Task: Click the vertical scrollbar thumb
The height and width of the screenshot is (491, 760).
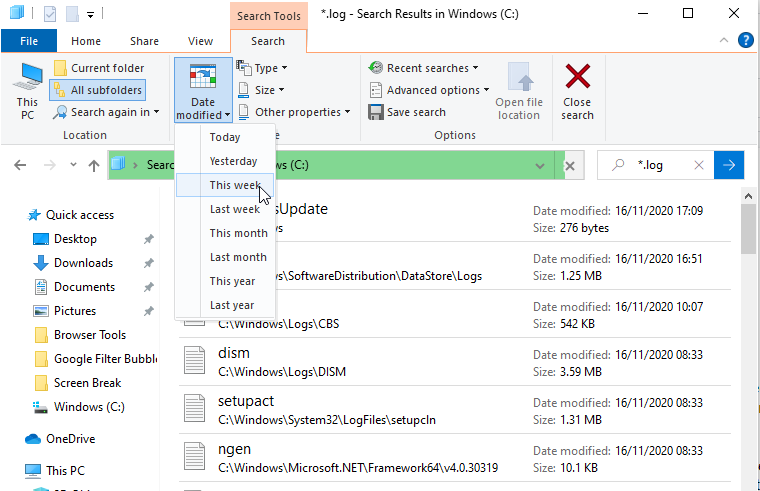Action: [748, 232]
